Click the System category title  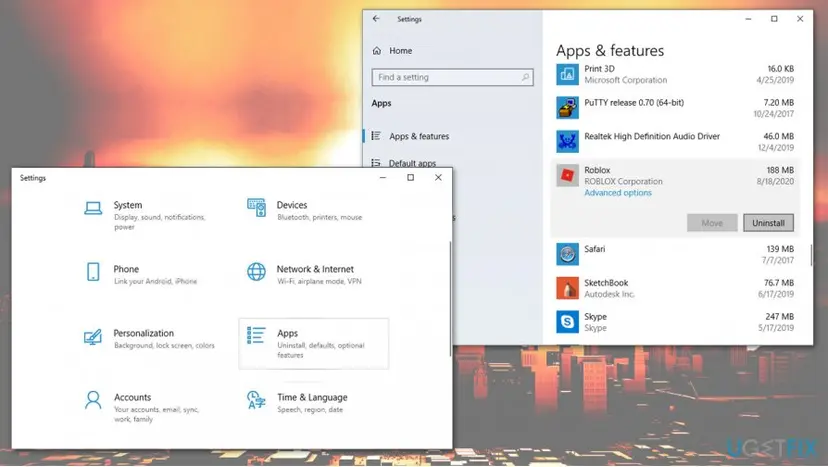pos(128,205)
